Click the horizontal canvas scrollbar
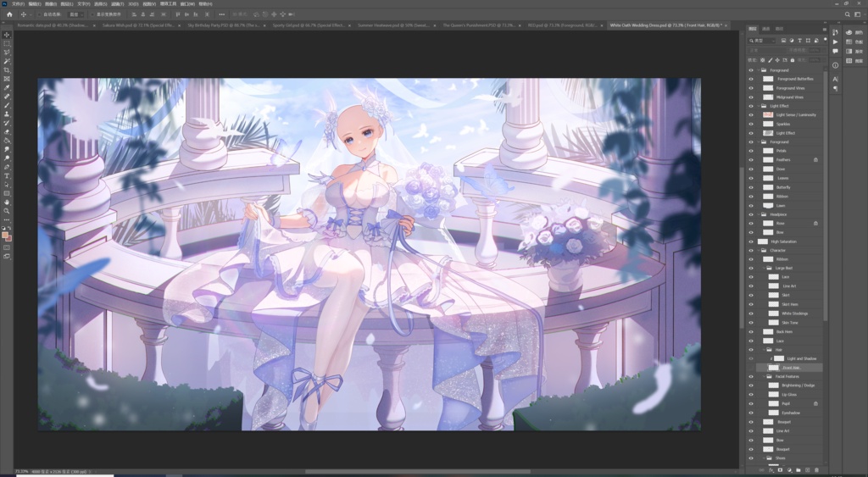Image resolution: width=868 pixels, height=477 pixels. tap(418, 472)
